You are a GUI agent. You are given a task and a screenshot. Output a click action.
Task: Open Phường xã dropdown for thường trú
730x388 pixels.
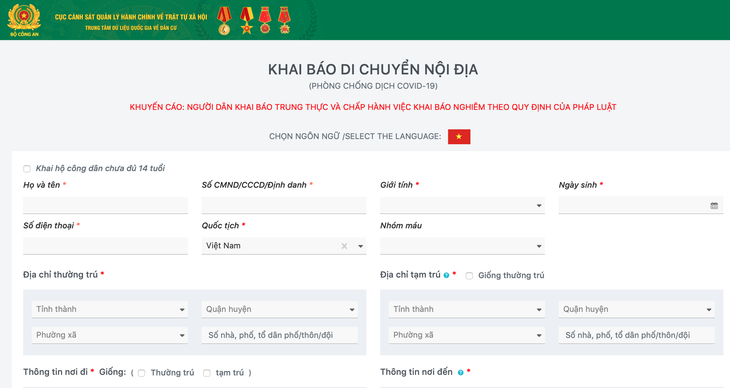click(x=110, y=335)
